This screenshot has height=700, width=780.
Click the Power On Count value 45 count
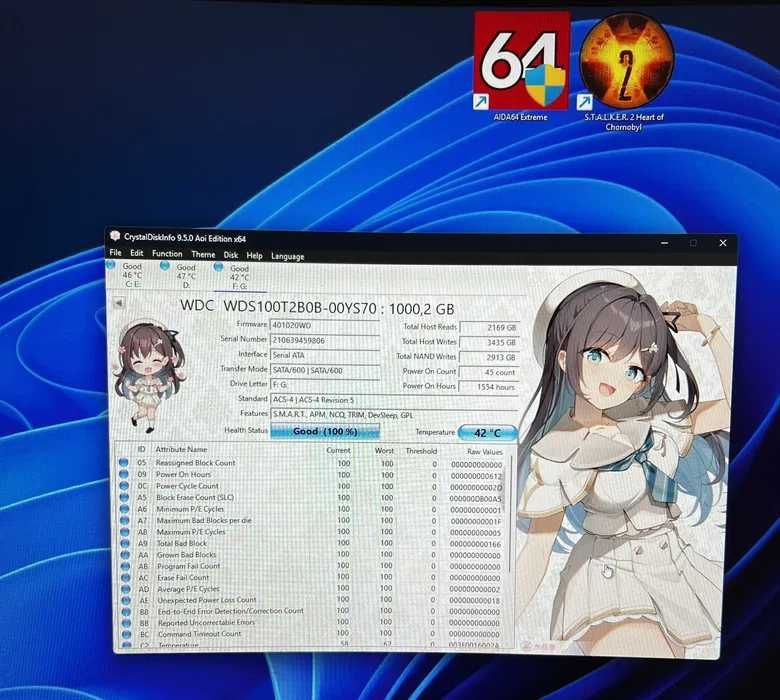pos(488,372)
